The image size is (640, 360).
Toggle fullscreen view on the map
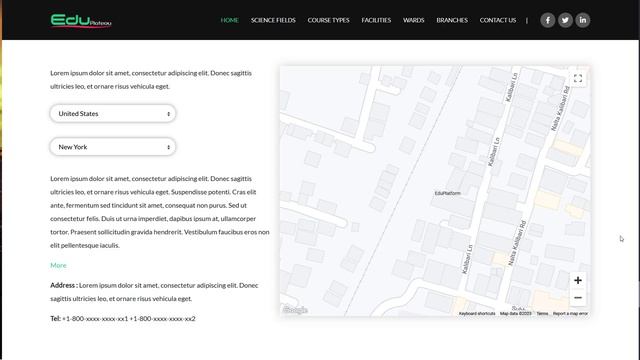coord(578,78)
